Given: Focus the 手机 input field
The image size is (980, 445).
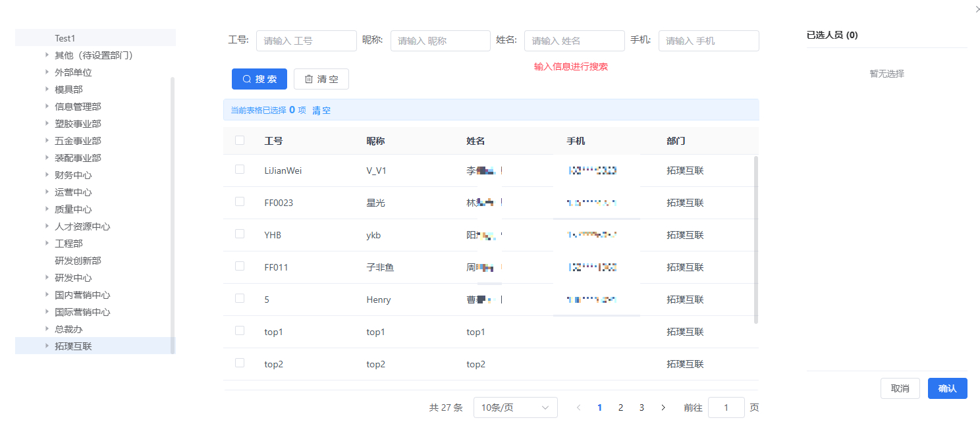Looking at the screenshot, I should click(x=709, y=41).
